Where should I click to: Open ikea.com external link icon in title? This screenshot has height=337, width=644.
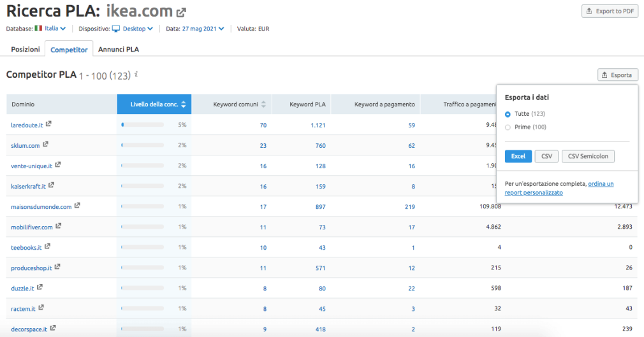pyautogui.click(x=182, y=12)
